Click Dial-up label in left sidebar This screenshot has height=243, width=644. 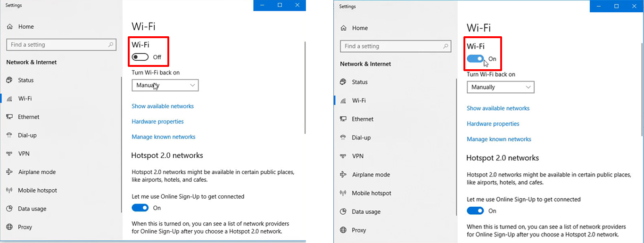pos(27,135)
